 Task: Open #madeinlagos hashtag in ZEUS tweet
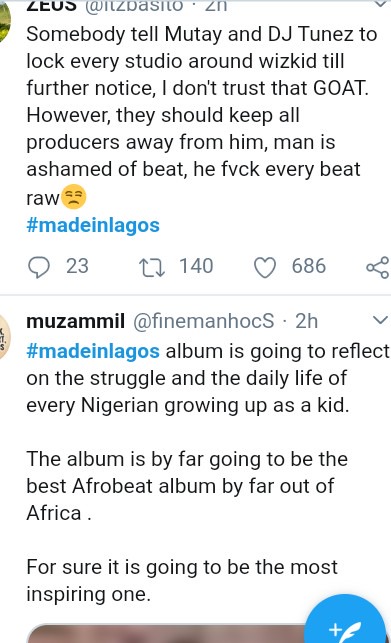point(93,225)
